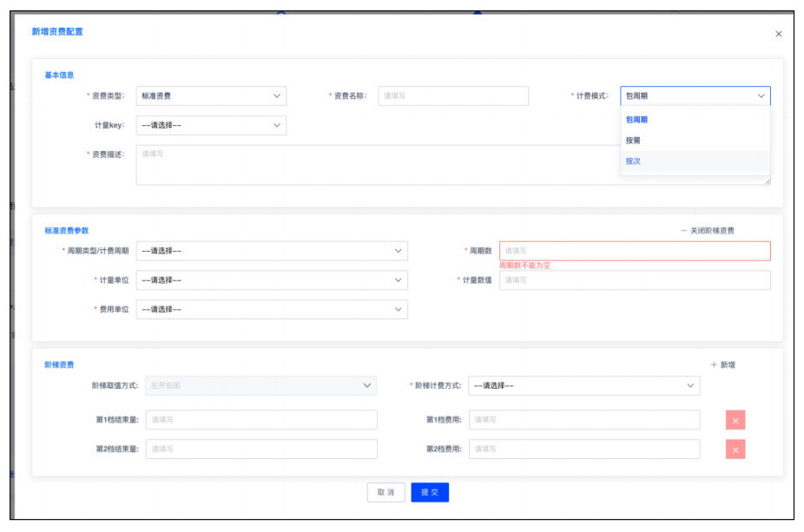Click the 周期数 field with validation error
The height and width of the screenshot is (532, 804).
point(634,251)
